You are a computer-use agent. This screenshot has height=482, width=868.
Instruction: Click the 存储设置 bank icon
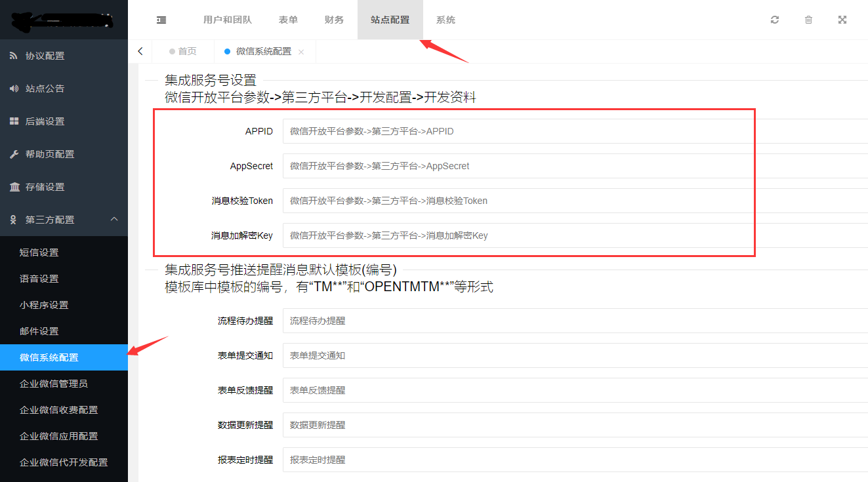(14, 188)
